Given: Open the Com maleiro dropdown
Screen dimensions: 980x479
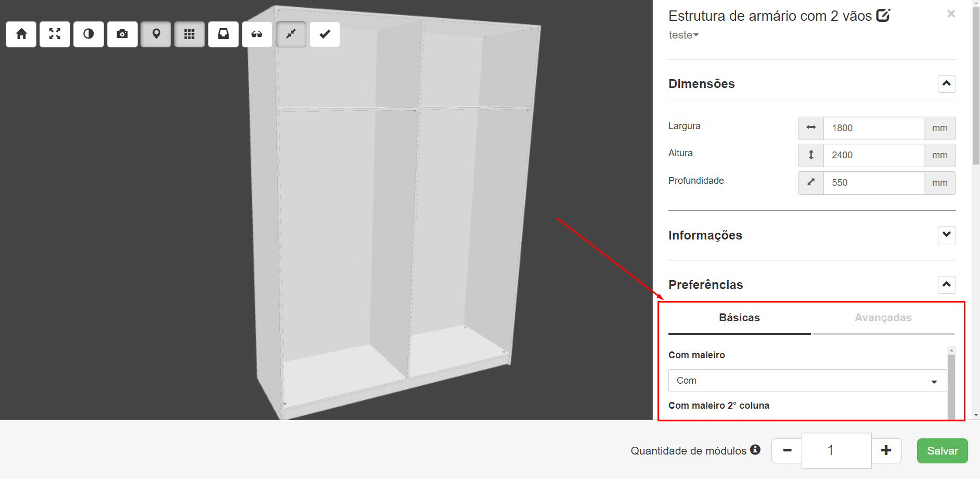Looking at the screenshot, I should click(x=807, y=381).
